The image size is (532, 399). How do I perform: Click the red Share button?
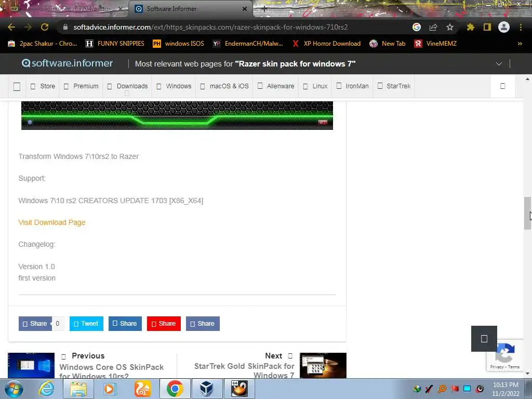164,324
